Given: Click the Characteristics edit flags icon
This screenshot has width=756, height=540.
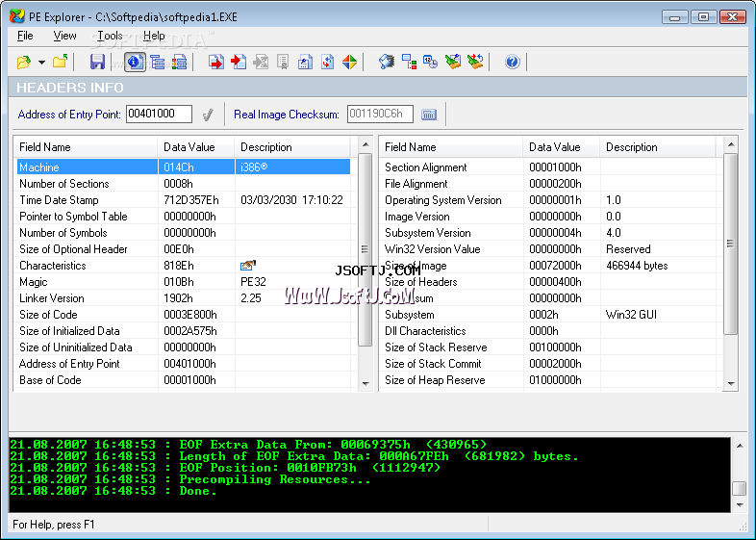Looking at the screenshot, I should click(x=248, y=265).
